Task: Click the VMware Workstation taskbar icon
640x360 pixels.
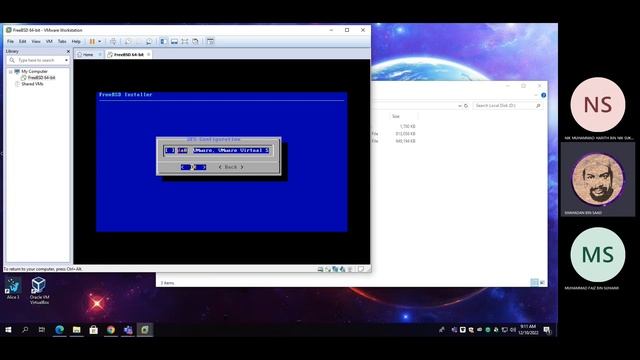Action: 145,330
